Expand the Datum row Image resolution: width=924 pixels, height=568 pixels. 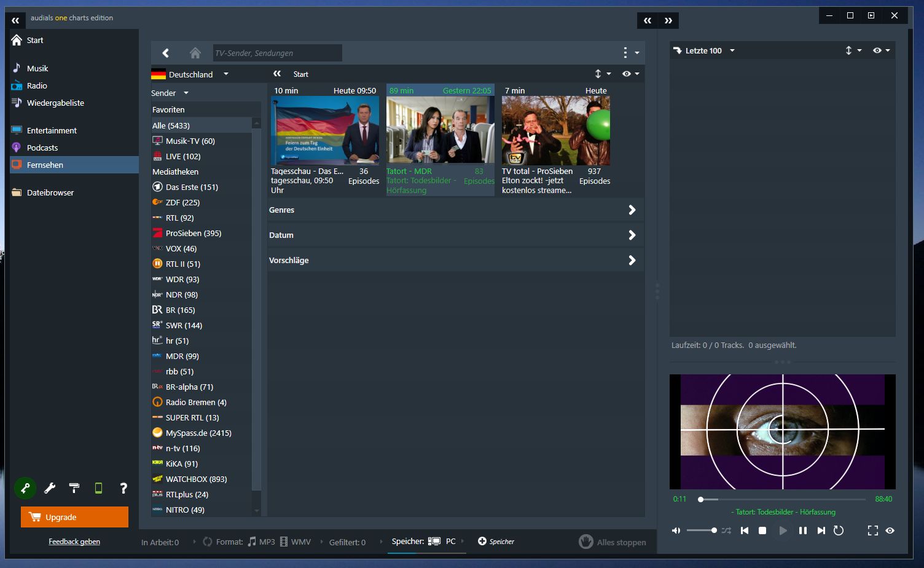(x=455, y=235)
